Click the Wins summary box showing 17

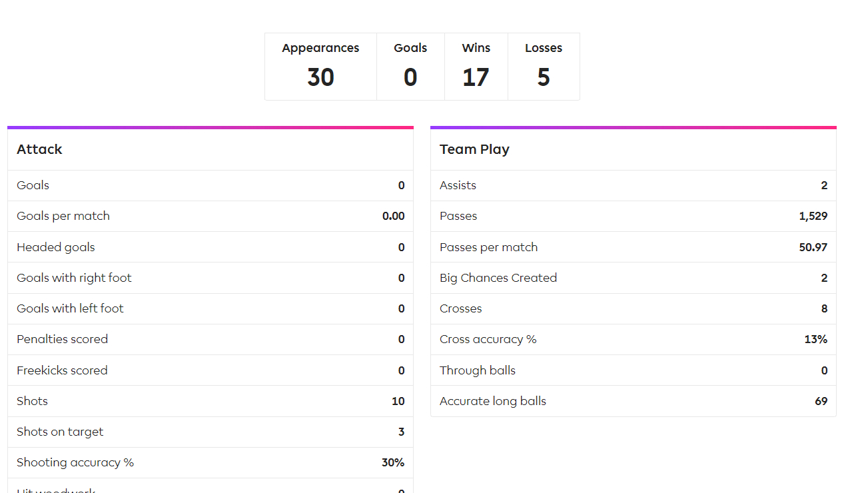(476, 67)
